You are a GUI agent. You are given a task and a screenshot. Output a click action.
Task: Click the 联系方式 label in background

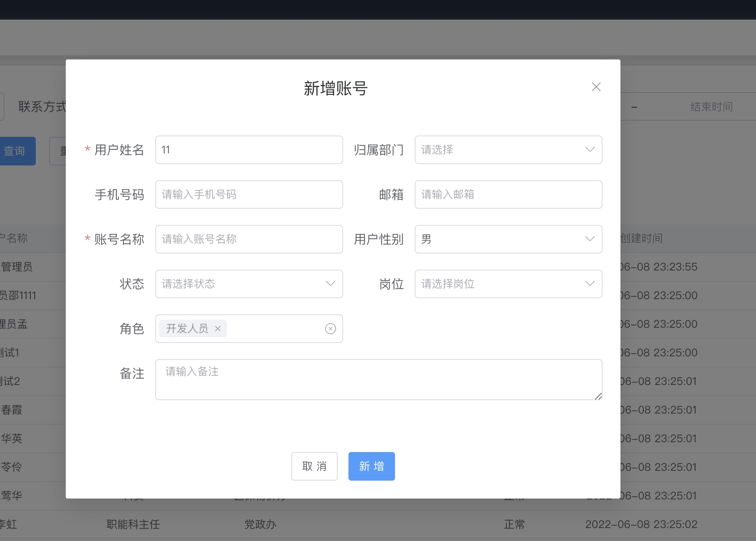click(42, 107)
